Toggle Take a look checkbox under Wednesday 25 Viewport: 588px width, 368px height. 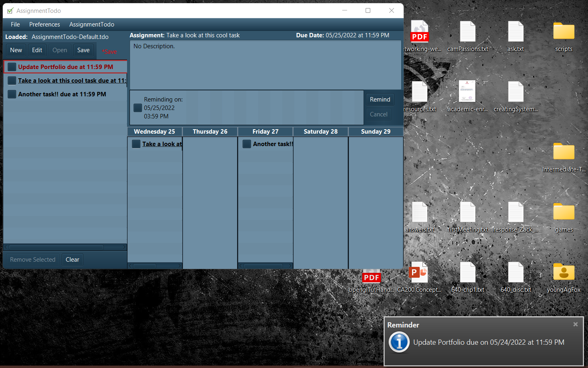136,144
